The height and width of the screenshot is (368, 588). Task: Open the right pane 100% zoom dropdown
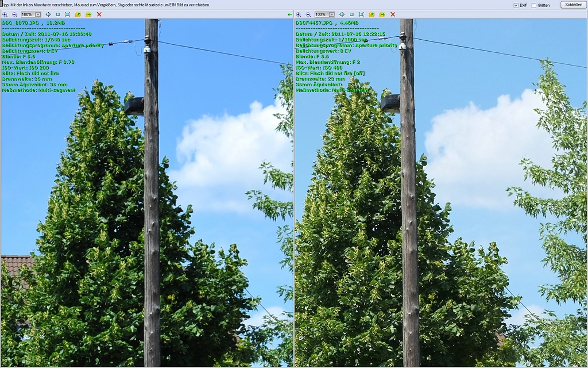[331, 14]
